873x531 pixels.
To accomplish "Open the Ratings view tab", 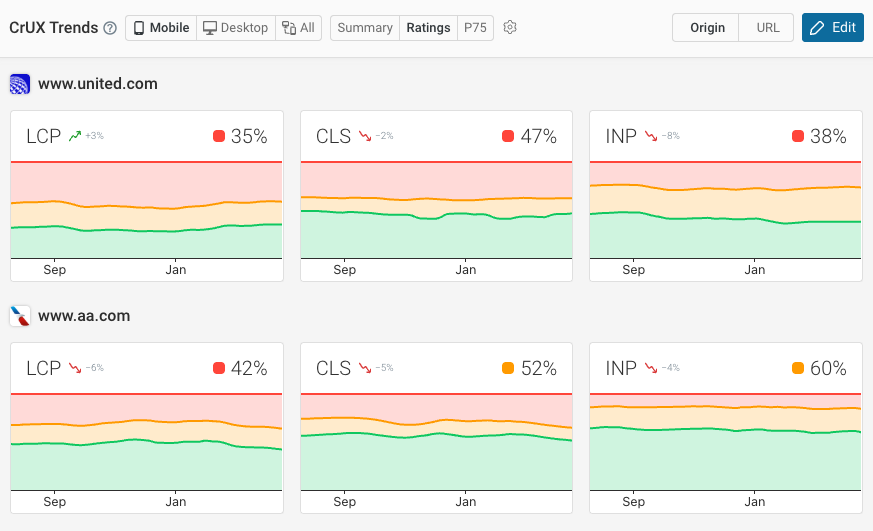I will 428,28.
